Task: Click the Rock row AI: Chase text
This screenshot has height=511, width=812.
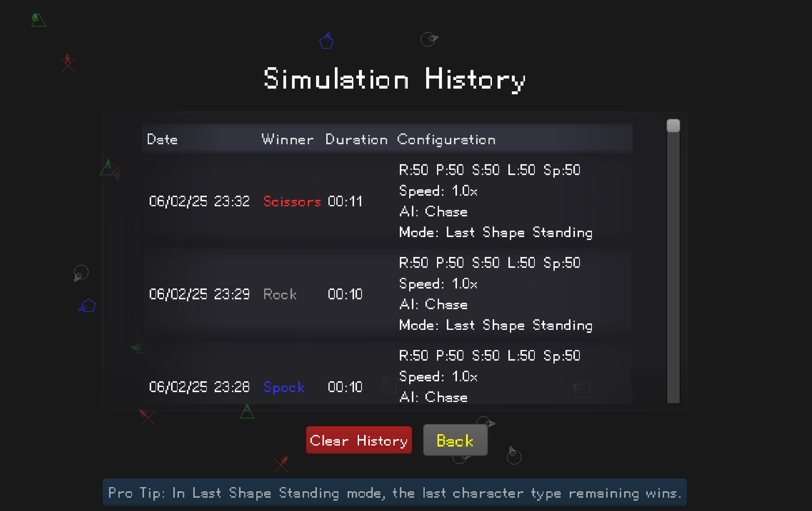Action: pos(433,304)
